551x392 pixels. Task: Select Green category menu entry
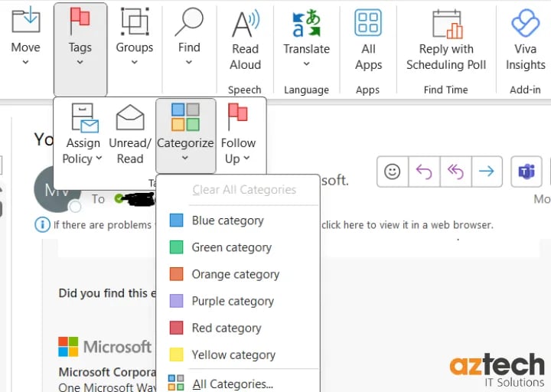[x=238, y=247]
